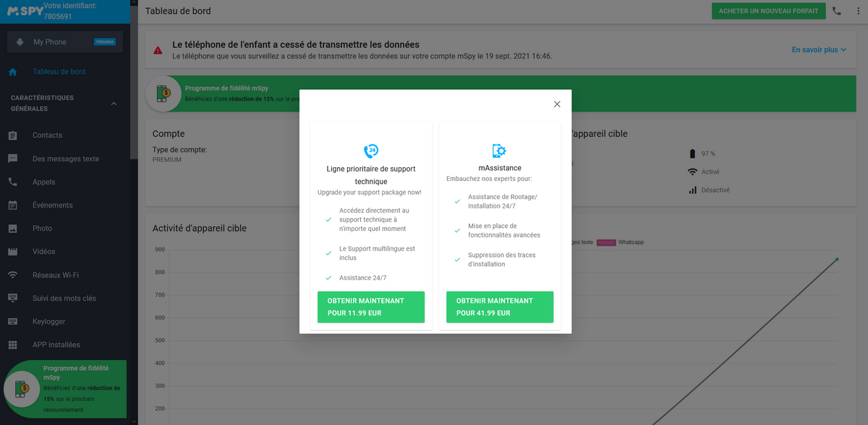
Task: Click the sidebar loyalty phone coin icon
Action: [22, 390]
